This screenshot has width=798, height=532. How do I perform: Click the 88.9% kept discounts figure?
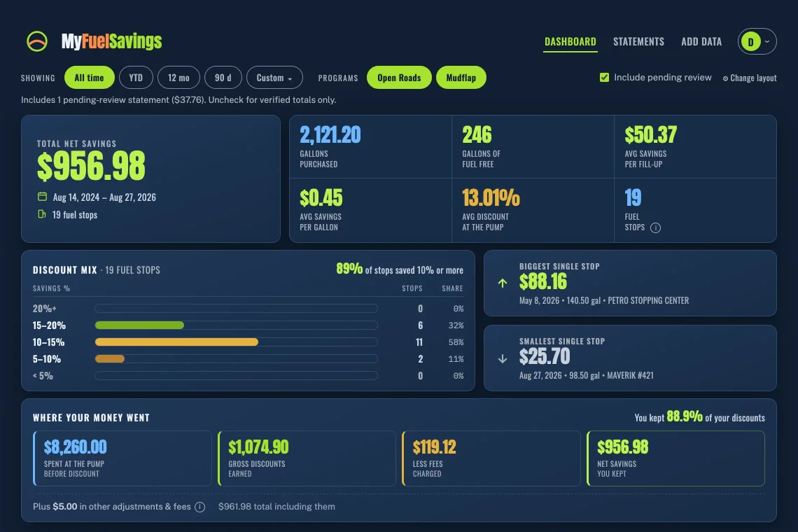coord(685,416)
